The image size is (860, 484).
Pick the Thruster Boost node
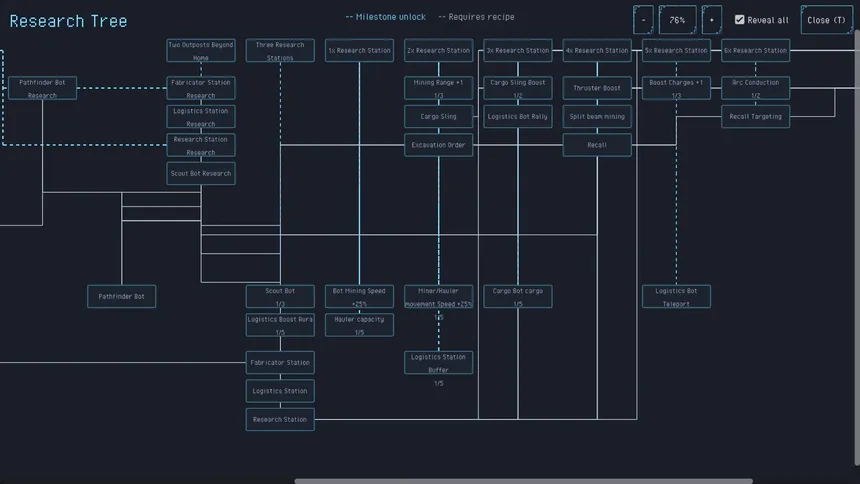[597, 88]
